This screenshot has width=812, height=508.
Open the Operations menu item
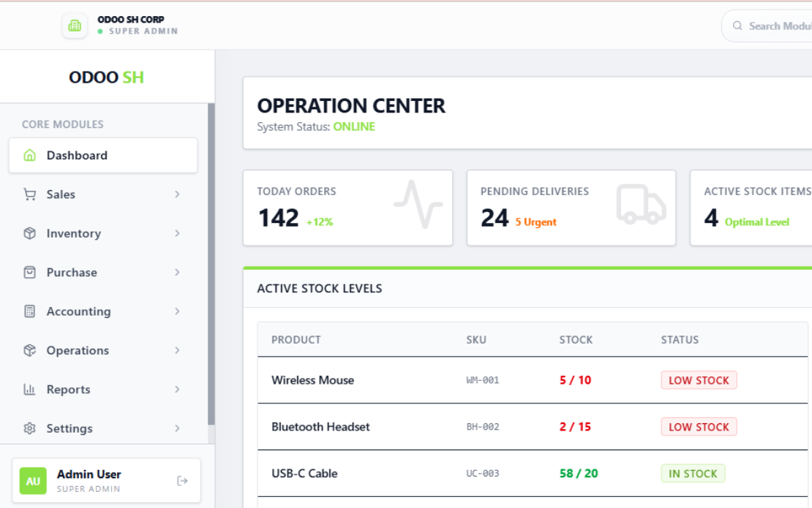(x=103, y=350)
